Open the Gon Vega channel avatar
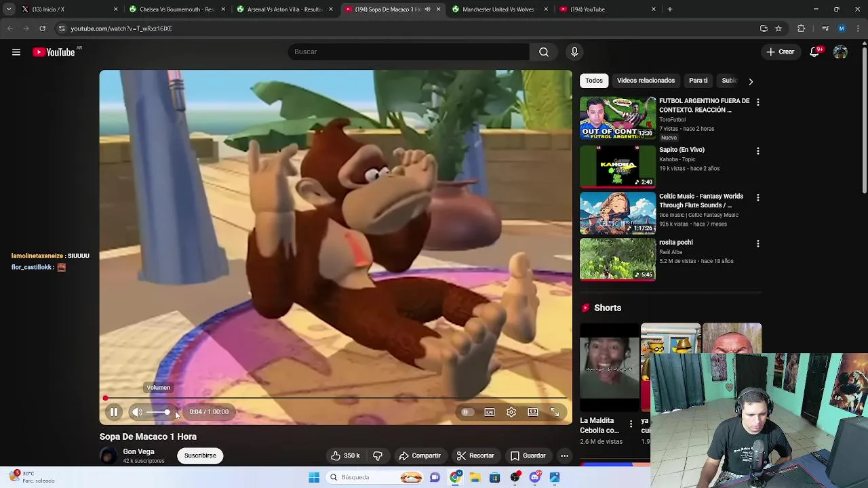This screenshot has height=488, width=868. click(108, 455)
